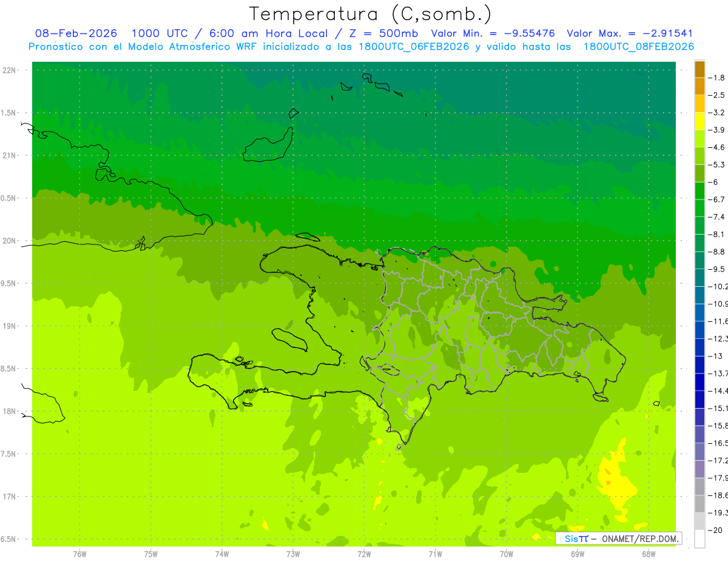Select valid-until time "1800UTC_08FEB2026"
The width and height of the screenshot is (728, 562).
coord(638,47)
